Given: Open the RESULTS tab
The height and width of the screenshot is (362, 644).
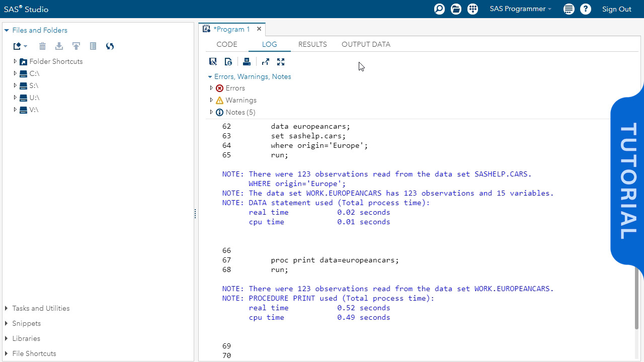Looking at the screenshot, I should 312,44.
